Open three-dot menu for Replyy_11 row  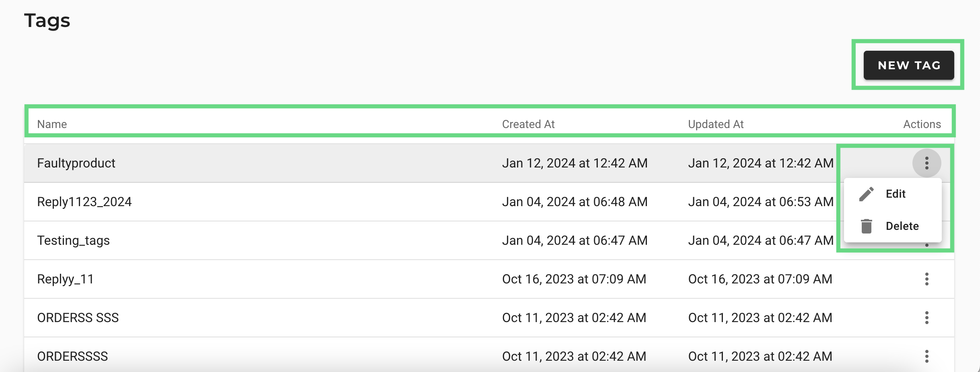(x=926, y=279)
